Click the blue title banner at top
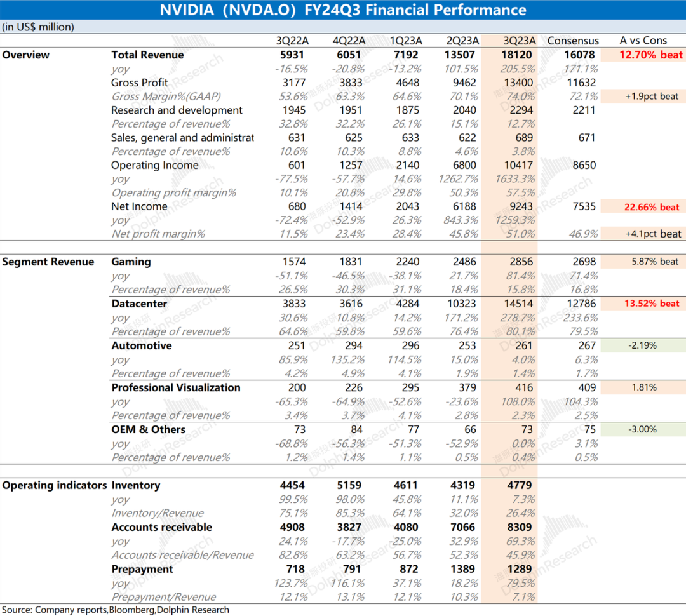Screen dimensions: 686x616 tap(343, 10)
